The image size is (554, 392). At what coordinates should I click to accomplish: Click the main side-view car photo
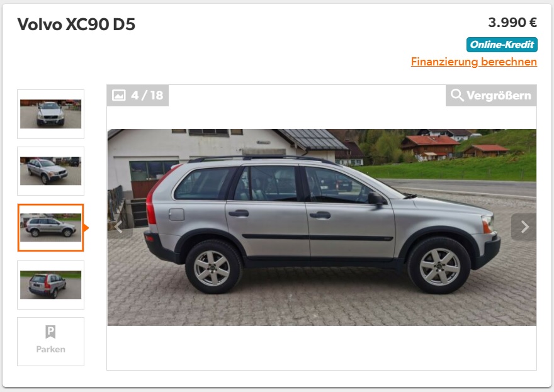[322, 227]
